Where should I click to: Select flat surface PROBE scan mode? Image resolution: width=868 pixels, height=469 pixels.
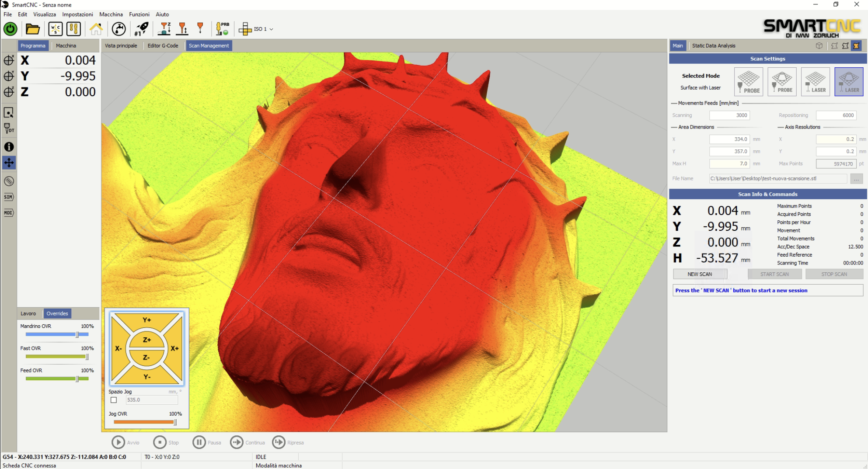[749, 82]
